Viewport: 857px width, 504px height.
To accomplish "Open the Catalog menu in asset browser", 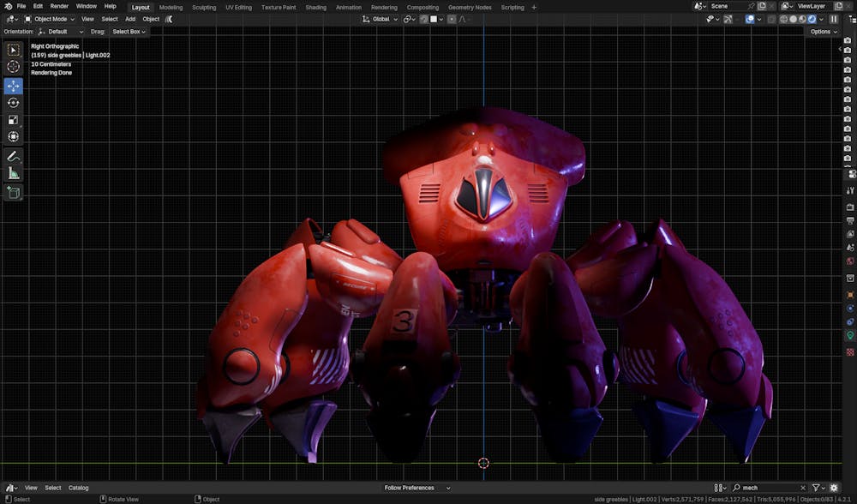I will pyautogui.click(x=78, y=488).
